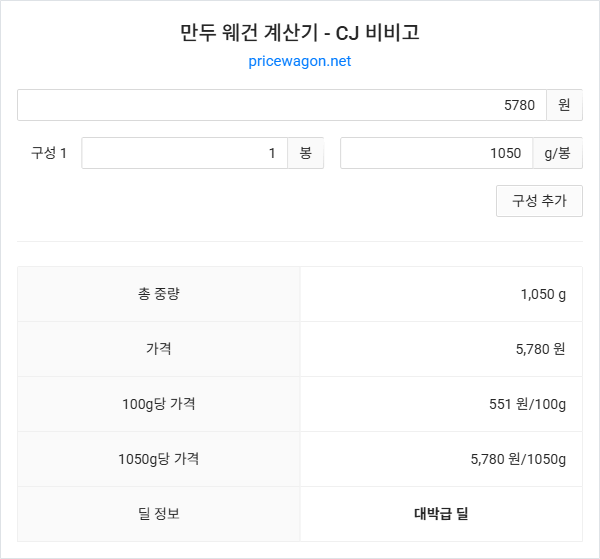600x559 pixels.
Task: Click the 5,780 원/1050g result value
Action: click(518, 459)
